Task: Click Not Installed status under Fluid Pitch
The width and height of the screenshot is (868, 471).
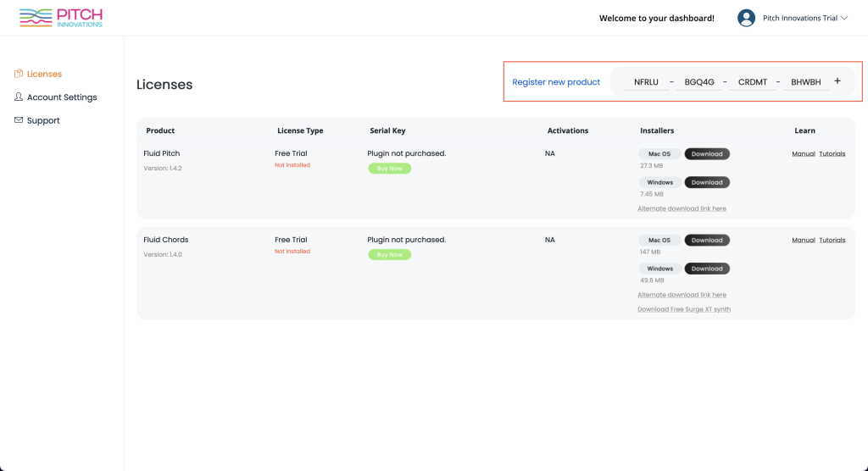Action: tap(292, 165)
